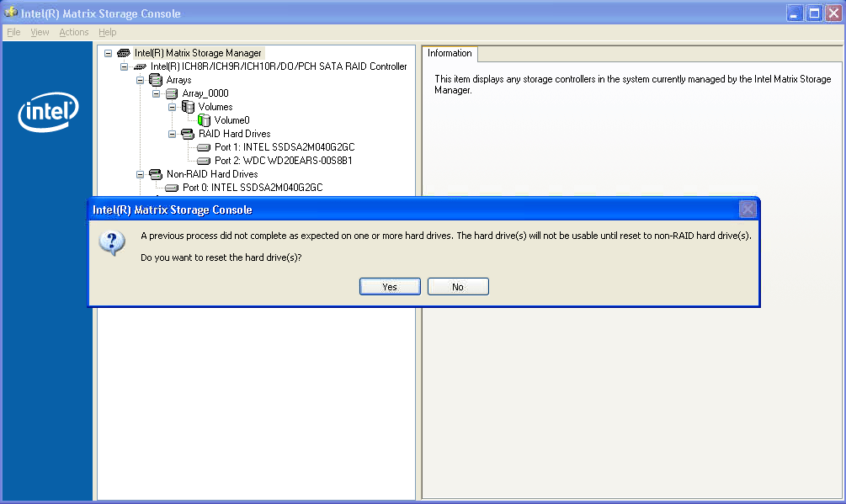846x504 pixels.
Task: Click the RAID Hard Drives icon
Action: (x=188, y=134)
